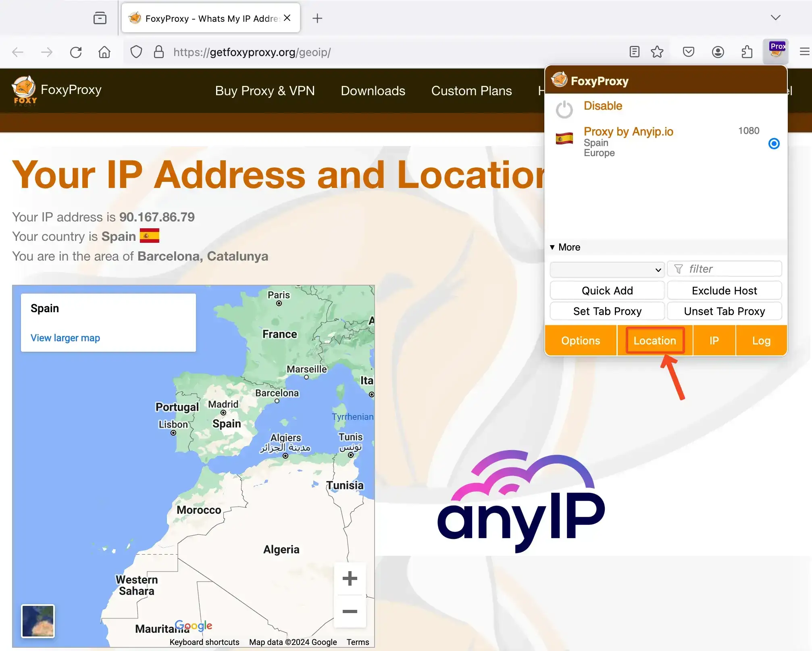Switch map to satellite view thumbnail
Image resolution: width=812 pixels, height=651 pixels.
[38, 621]
